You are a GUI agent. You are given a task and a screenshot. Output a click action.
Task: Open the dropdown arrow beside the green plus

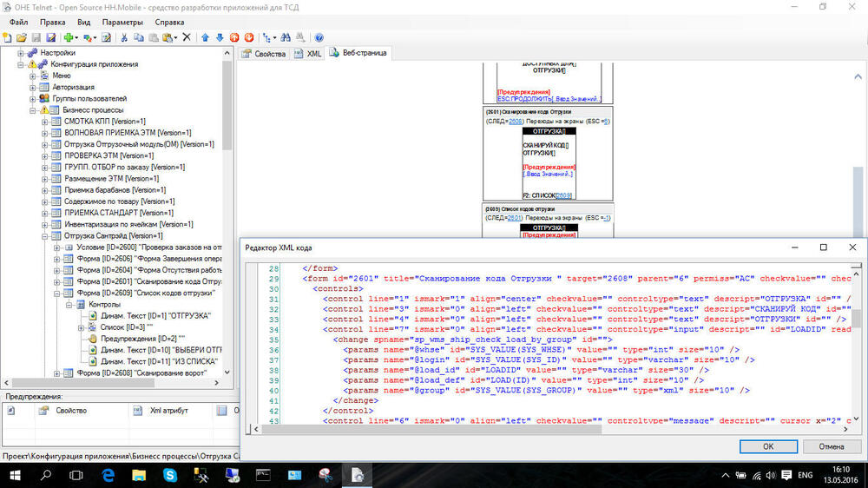coord(76,37)
